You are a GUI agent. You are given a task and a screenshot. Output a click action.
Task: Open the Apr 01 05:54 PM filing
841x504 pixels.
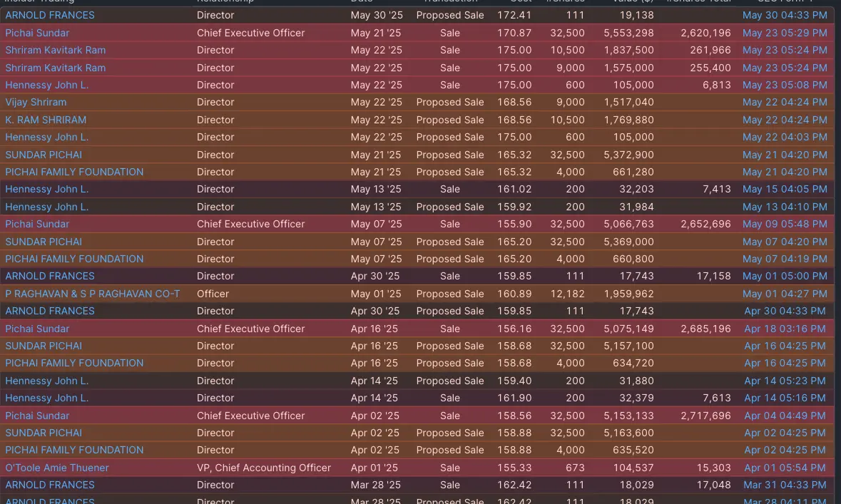point(785,468)
